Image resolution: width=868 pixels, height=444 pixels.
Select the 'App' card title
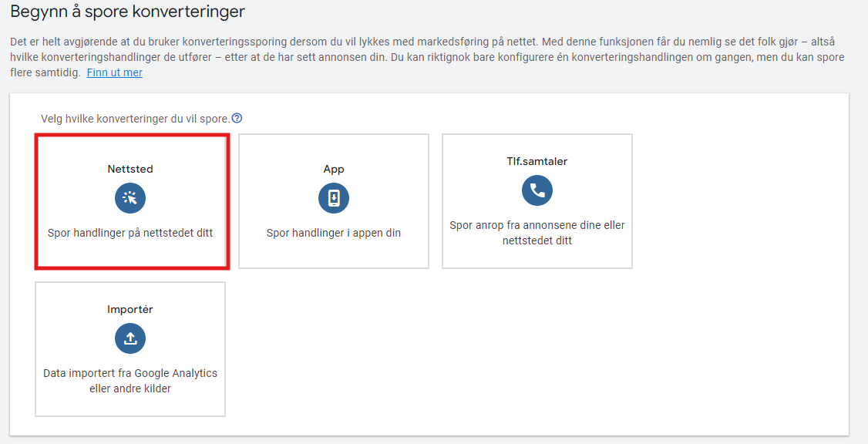tap(334, 169)
